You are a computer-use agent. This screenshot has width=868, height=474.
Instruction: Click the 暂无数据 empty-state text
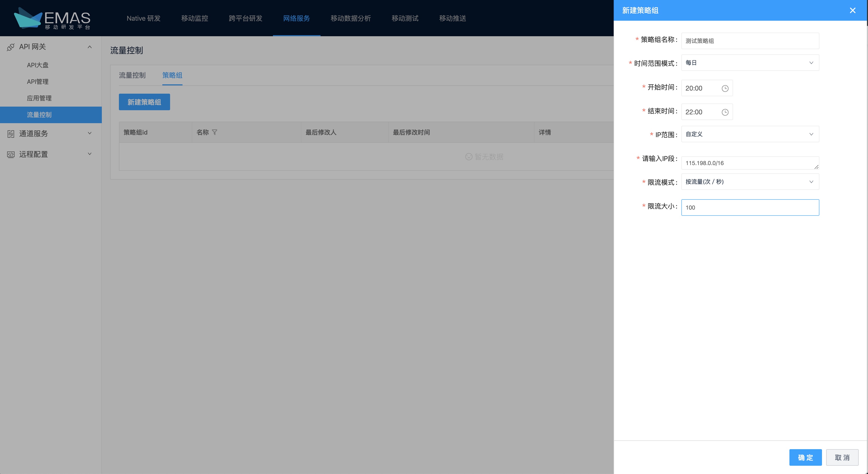[x=489, y=157]
